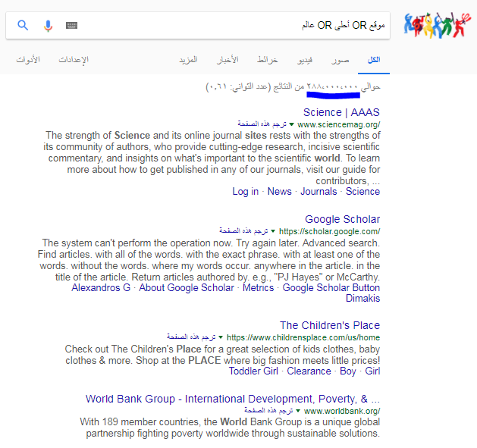The width and height of the screenshot is (477, 448).
Task: Select the الكل (All) tab
Action: click(374, 60)
